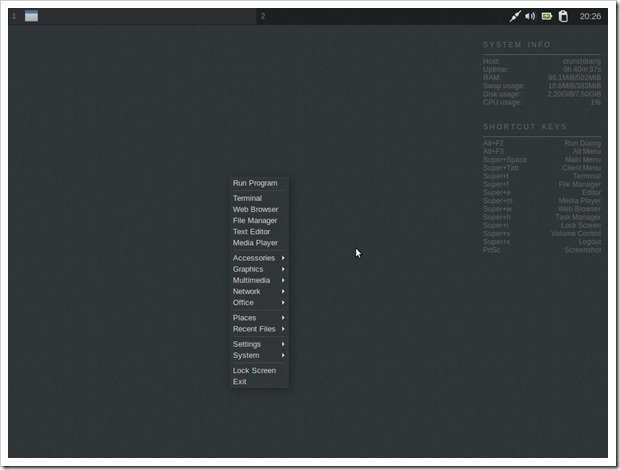Click the 20:26 panel clock

tap(590, 16)
